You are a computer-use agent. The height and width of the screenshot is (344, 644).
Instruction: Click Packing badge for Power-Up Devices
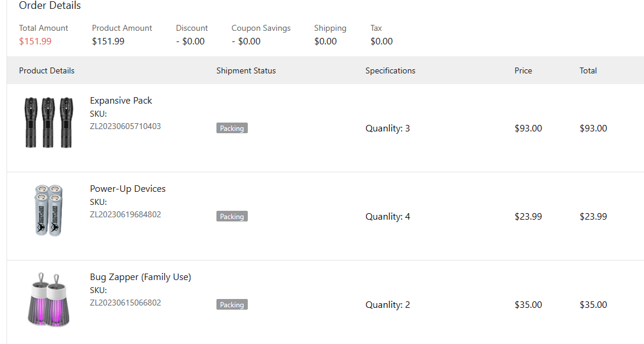232,217
